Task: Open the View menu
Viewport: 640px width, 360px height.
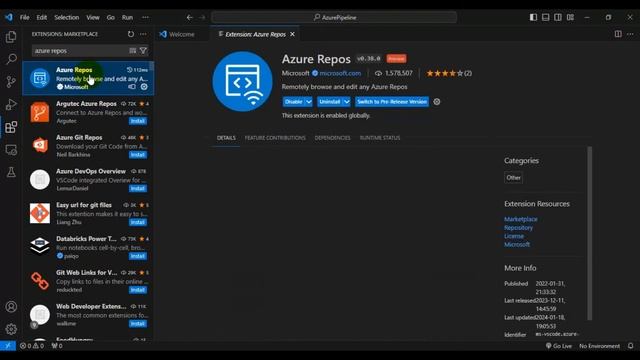Action: pos(93,18)
